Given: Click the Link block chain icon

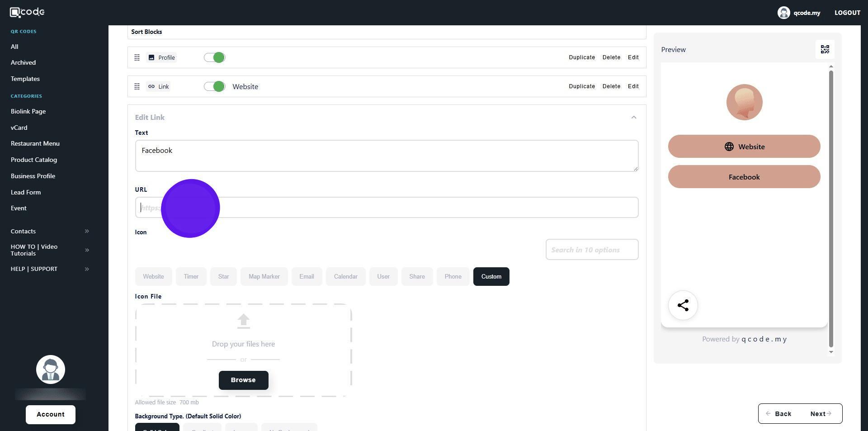Looking at the screenshot, I should (151, 86).
